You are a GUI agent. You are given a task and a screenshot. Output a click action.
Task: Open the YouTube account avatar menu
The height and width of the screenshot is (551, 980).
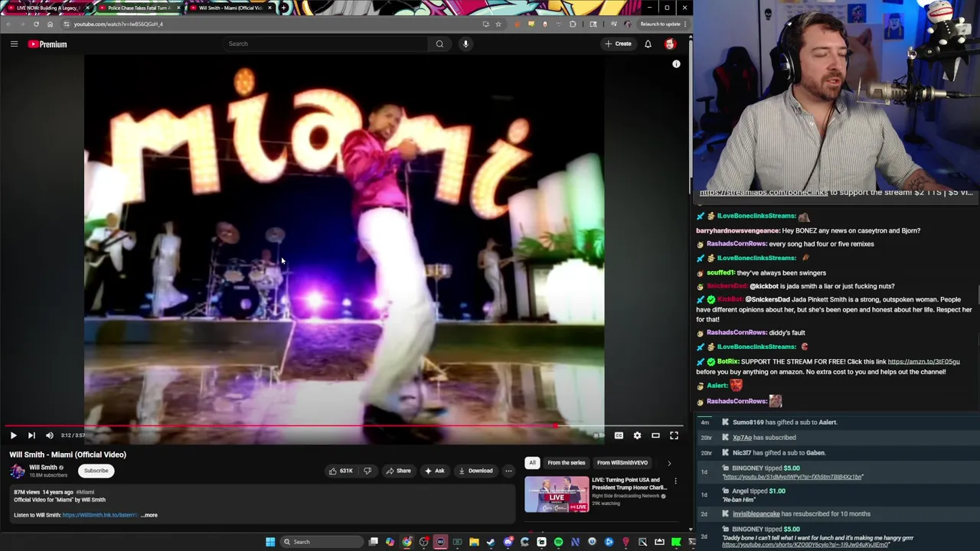[x=670, y=44]
